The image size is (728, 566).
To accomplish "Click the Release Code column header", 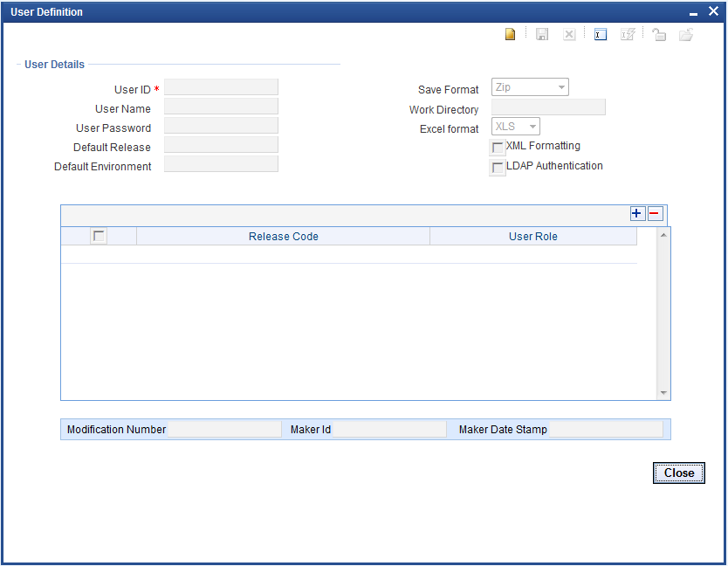I will (x=283, y=236).
